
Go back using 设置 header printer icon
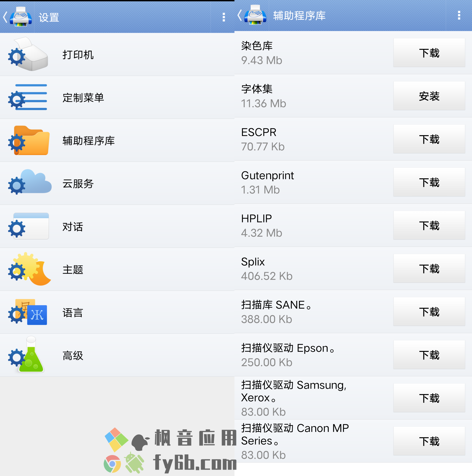(x=17, y=17)
